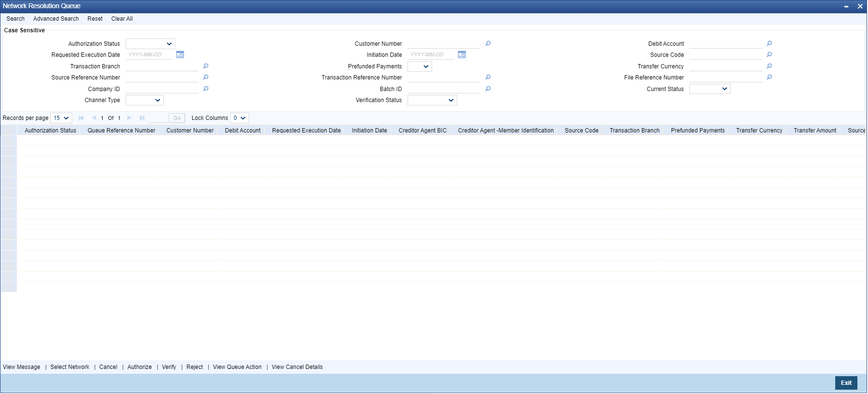Click View Queue Action
868x394 pixels.
coord(237,367)
